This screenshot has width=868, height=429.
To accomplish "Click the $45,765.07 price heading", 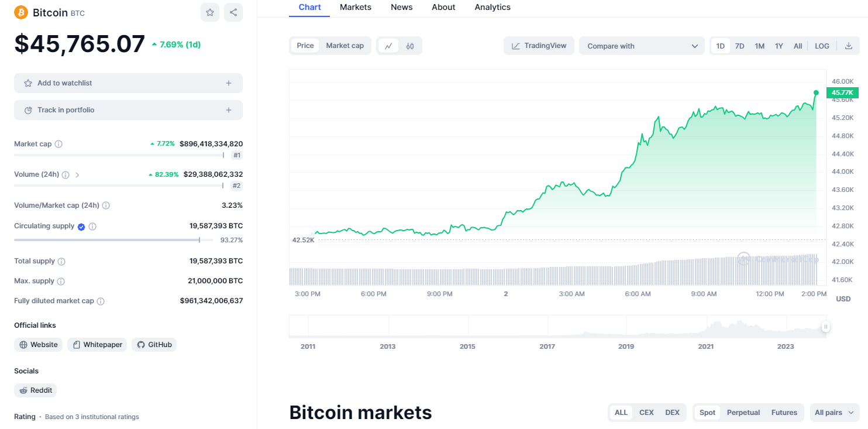I will (x=80, y=44).
